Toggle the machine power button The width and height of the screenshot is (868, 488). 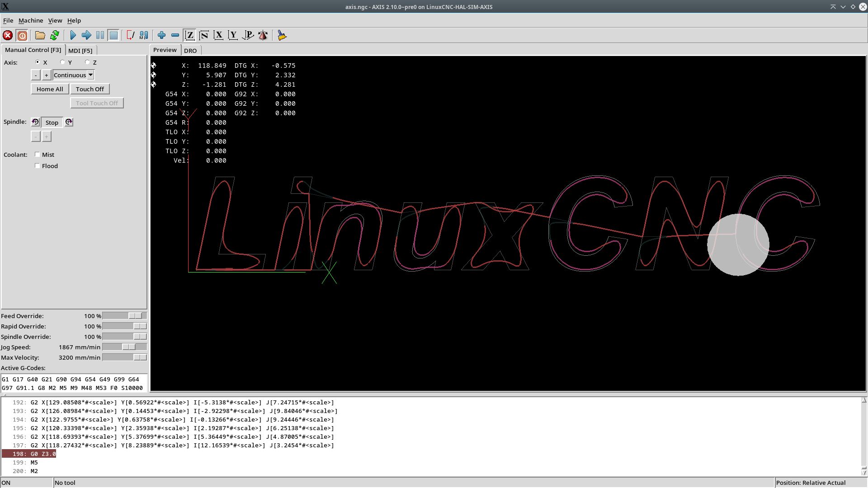click(x=22, y=35)
